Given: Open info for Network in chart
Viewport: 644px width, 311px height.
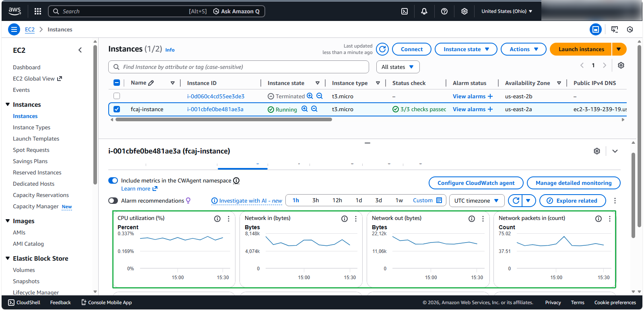Looking at the screenshot, I should click(345, 219).
